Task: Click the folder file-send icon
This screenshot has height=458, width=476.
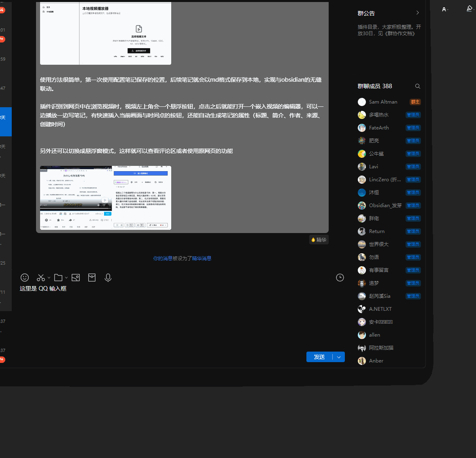Action: click(x=58, y=278)
